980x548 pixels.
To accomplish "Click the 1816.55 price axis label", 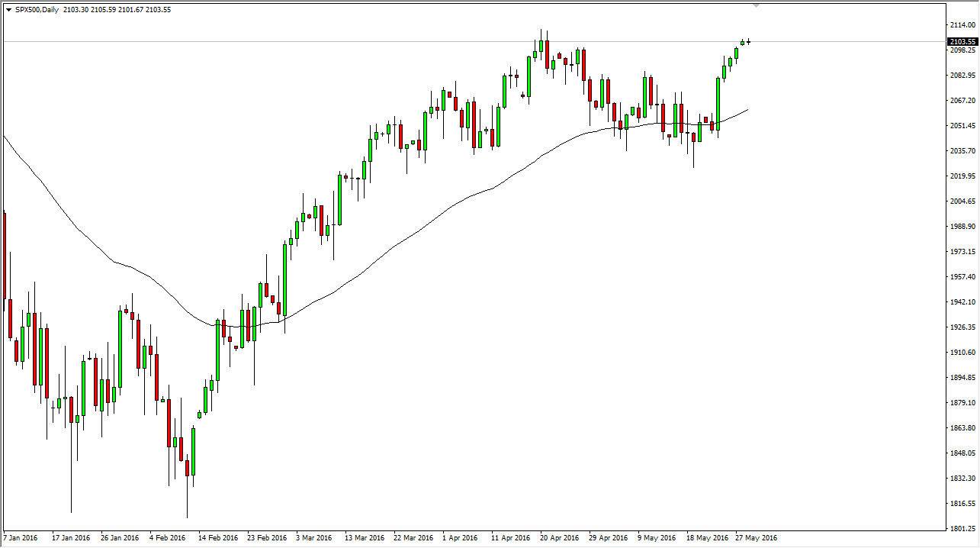I will point(962,504).
